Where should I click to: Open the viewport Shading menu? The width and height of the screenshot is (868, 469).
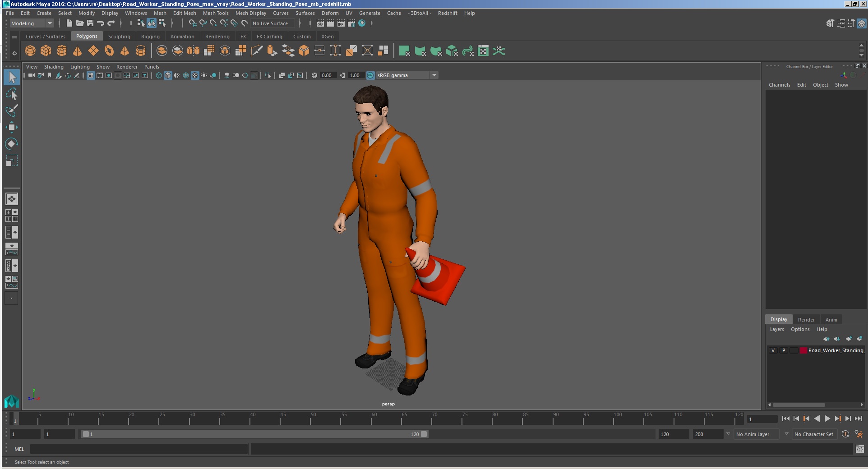[x=54, y=67]
